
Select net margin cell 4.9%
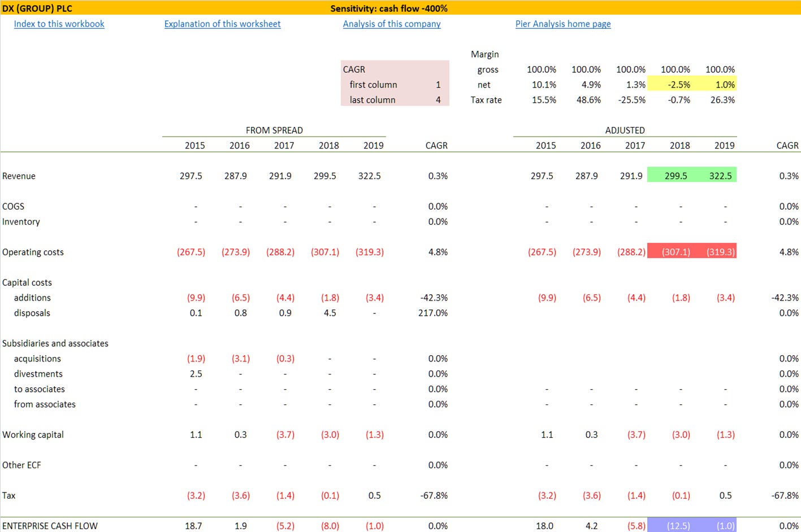(591, 85)
